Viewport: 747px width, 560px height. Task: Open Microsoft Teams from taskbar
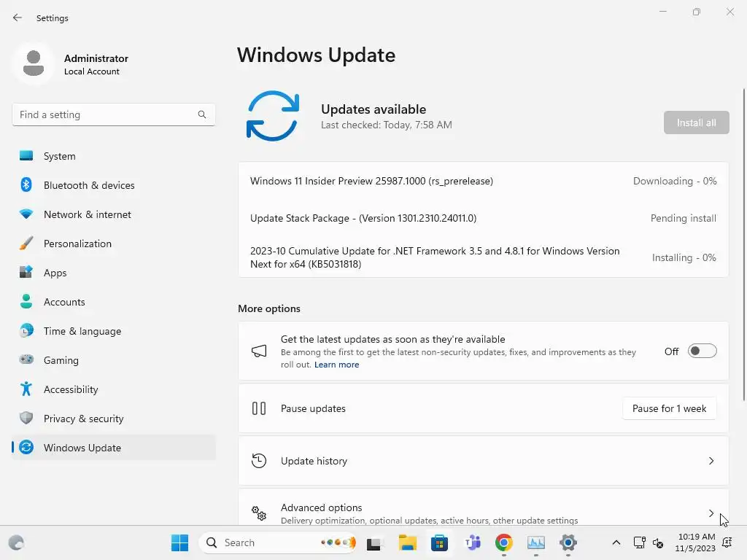click(x=472, y=542)
